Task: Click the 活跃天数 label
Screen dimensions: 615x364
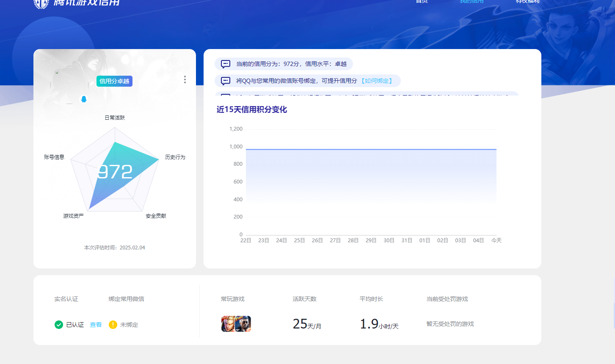Action: 305,299
